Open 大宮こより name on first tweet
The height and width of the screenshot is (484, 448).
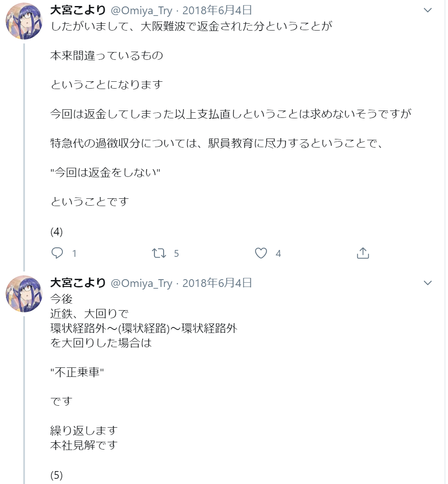coord(78,10)
